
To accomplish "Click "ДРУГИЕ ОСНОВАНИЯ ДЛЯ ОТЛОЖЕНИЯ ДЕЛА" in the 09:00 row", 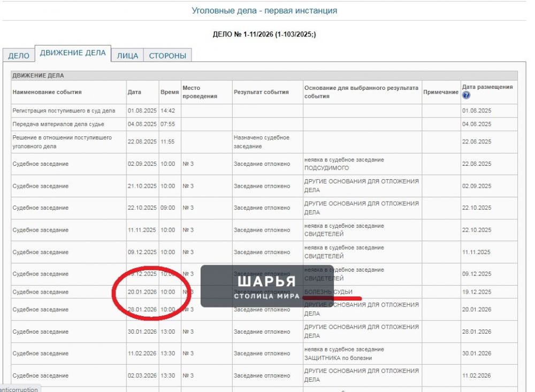I will pyautogui.click(x=361, y=208).
